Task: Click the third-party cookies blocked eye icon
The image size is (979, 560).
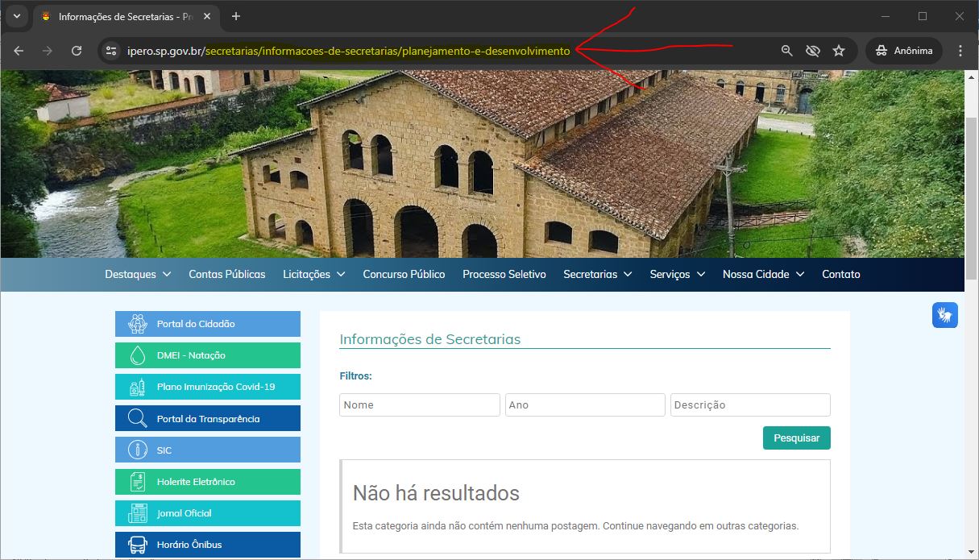Action: [x=813, y=51]
